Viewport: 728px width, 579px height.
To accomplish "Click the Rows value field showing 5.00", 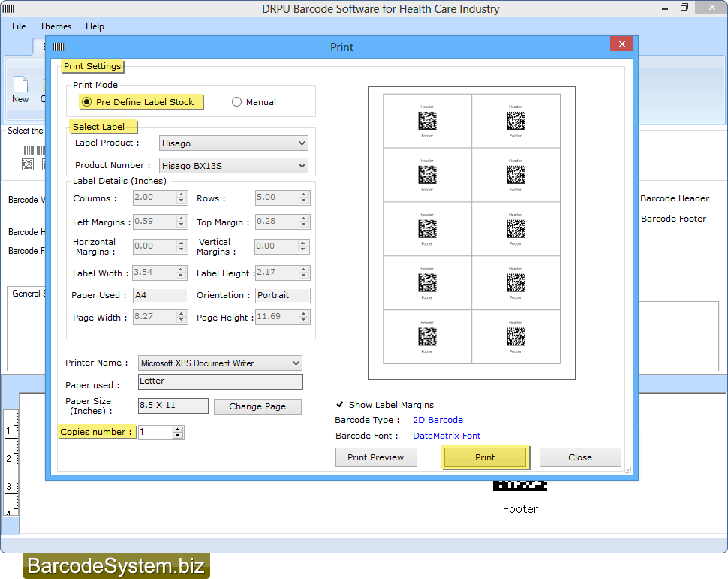I will (277, 198).
